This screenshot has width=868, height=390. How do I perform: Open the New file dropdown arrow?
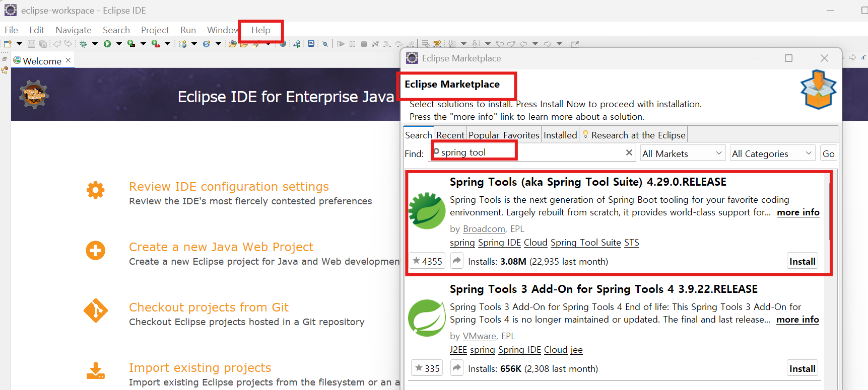(x=19, y=44)
